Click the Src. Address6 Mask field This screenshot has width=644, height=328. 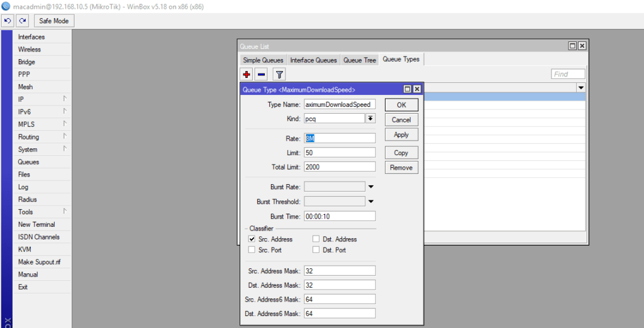[340, 299]
